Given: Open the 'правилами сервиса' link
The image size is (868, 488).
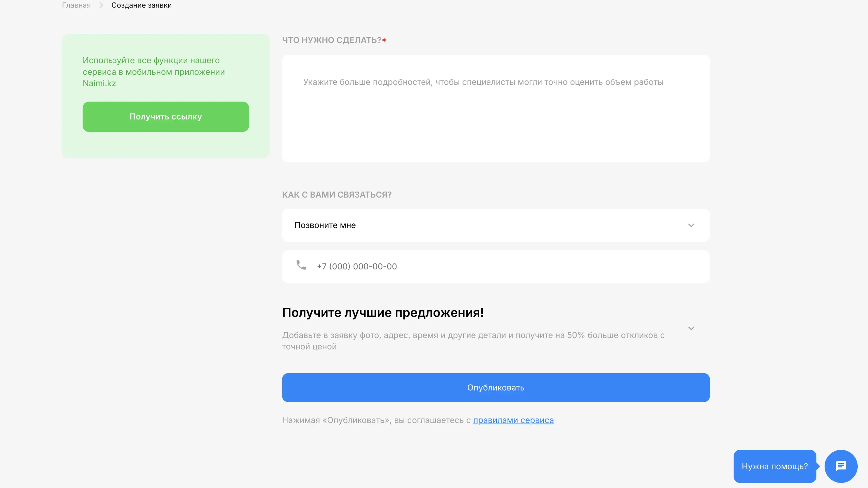Looking at the screenshot, I should click(513, 420).
